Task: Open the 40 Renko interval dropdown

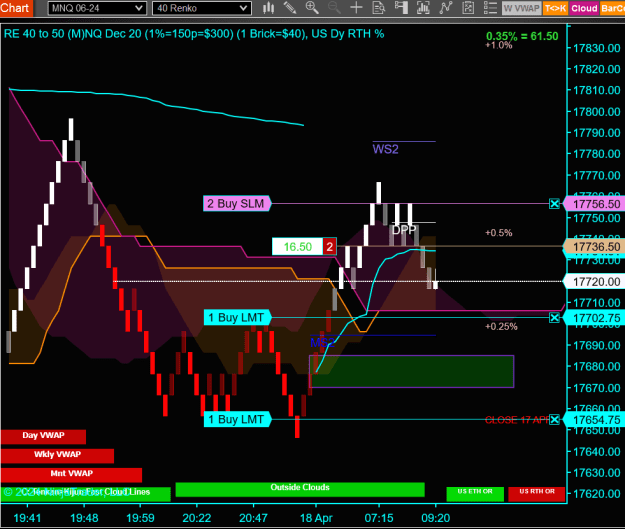Action: (202, 8)
